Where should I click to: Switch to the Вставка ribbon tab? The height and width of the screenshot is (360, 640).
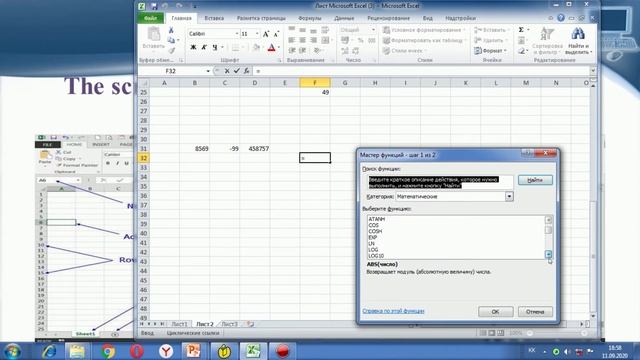[x=214, y=18]
